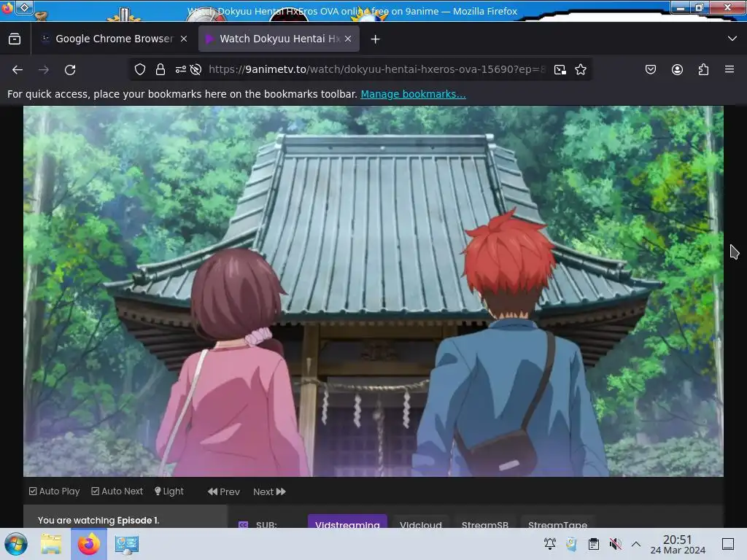Open picture-in-picture icon in address bar
The width and height of the screenshot is (747, 560).
pos(560,69)
